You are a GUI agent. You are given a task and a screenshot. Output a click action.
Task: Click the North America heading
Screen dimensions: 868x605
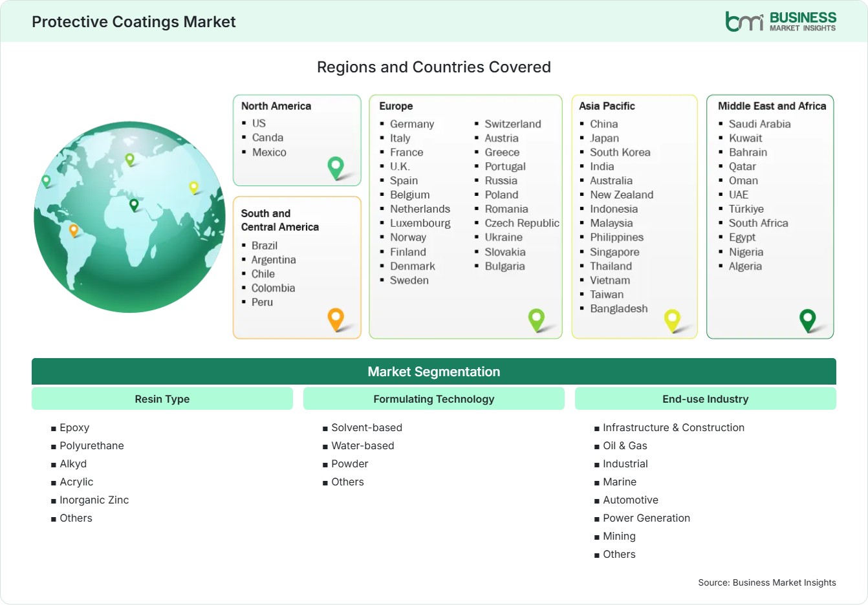tap(276, 106)
